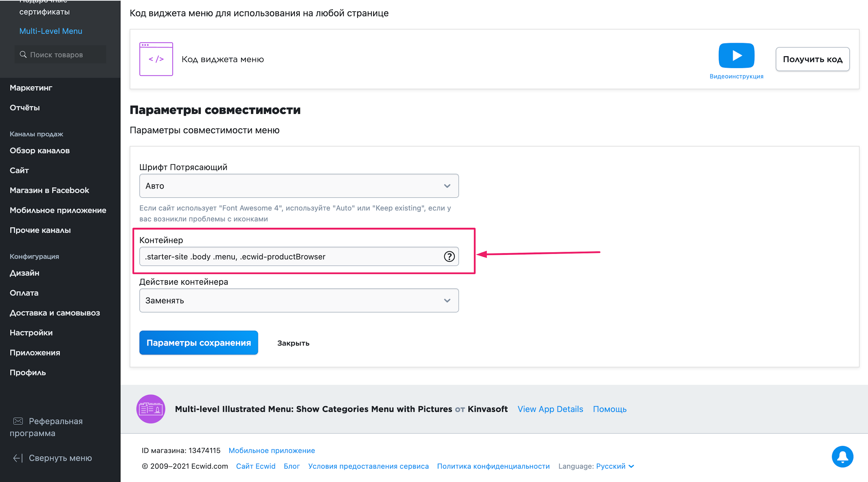Click Параметры сохранения button
The image size is (868, 482).
pyautogui.click(x=199, y=343)
